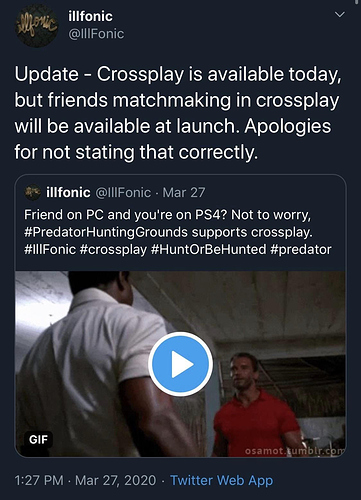Play the embedded GIF
This screenshot has width=361, height=500.
[180, 364]
